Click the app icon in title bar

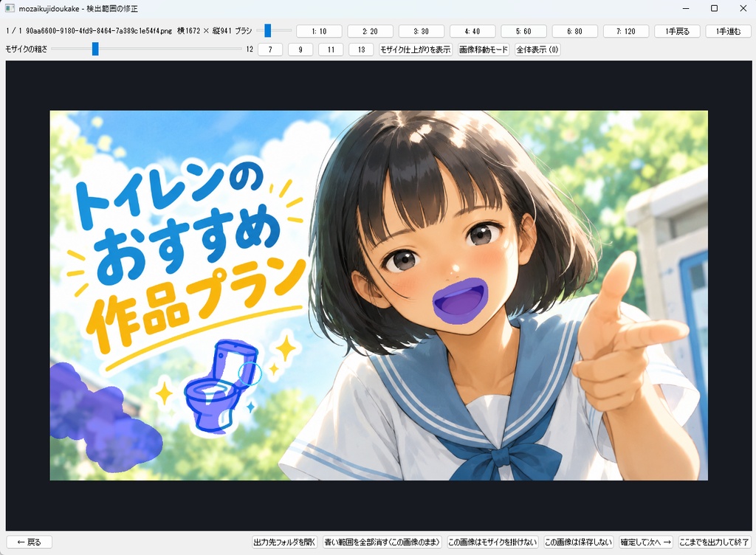coord(10,9)
